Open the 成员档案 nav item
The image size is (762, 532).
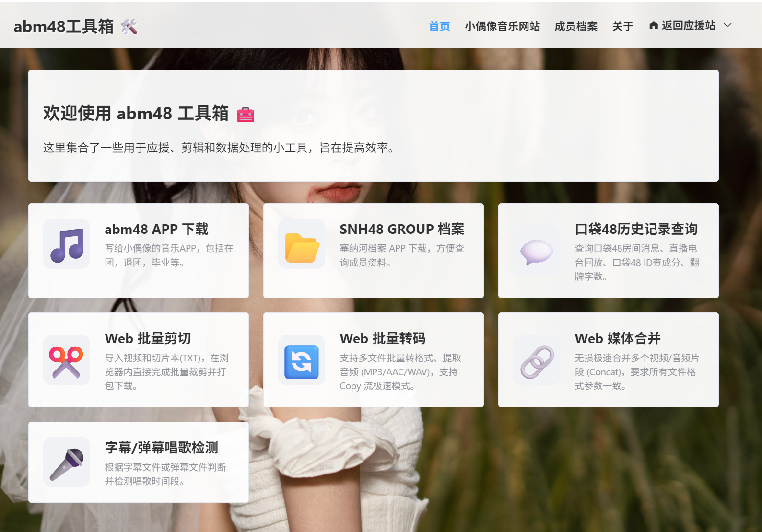[x=576, y=26]
